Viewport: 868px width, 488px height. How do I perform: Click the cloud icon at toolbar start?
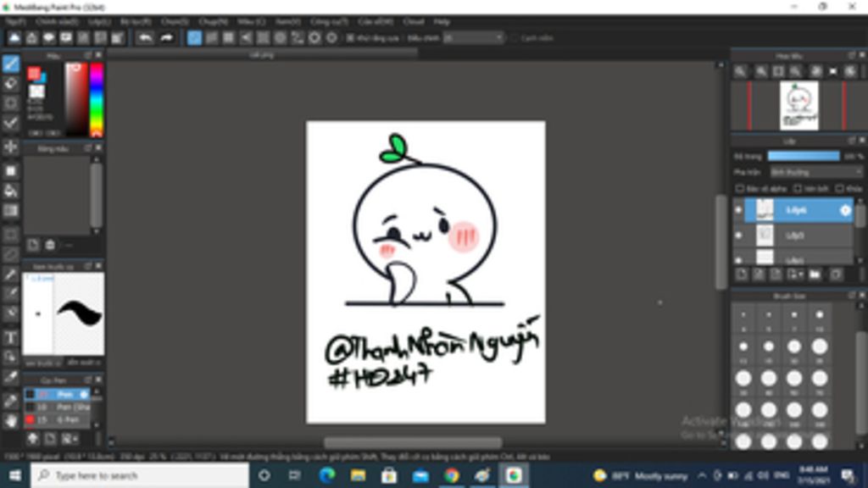pos(14,37)
